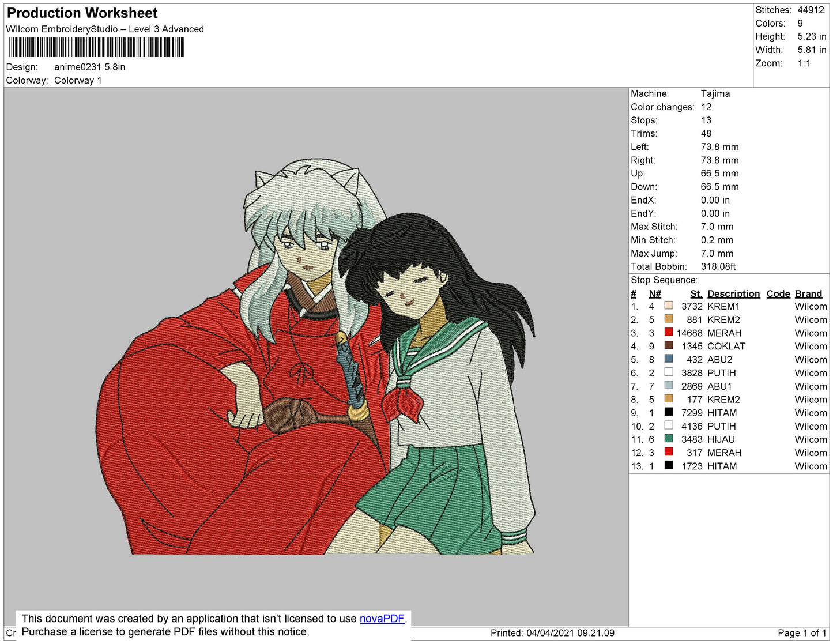This screenshot has width=833, height=644.
Task: Select the MERAH red swatch in row 3
Action: point(669,332)
